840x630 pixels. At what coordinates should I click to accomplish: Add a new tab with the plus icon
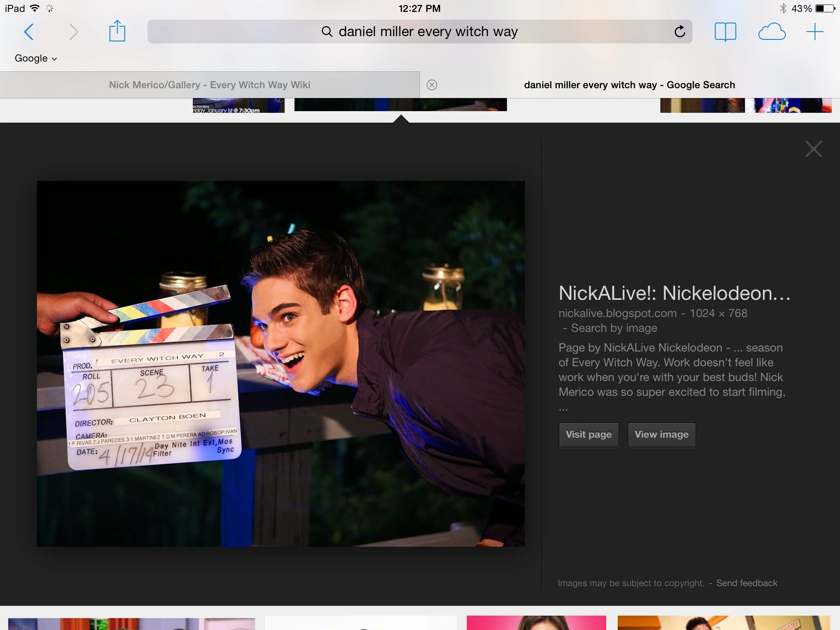[x=815, y=32]
